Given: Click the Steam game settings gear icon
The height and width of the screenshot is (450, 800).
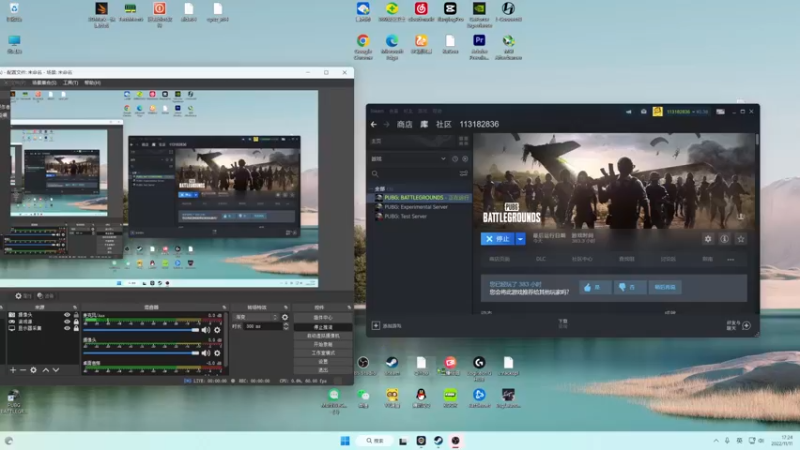Looking at the screenshot, I should tap(708, 239).
